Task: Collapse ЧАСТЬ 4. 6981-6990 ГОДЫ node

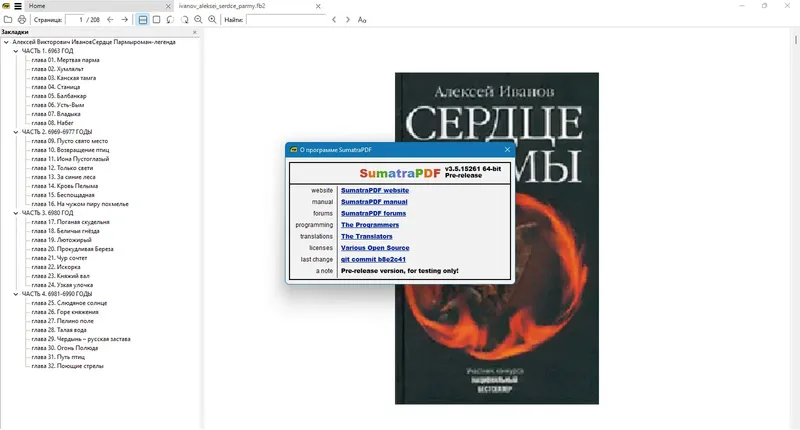Action: (x=16, y=294)
